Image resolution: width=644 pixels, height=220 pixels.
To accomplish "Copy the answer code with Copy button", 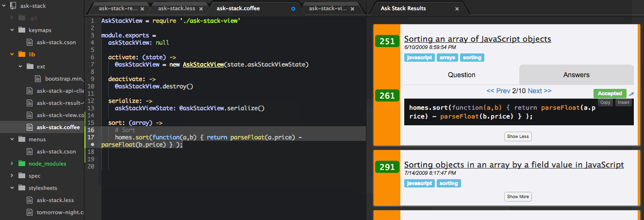I will 605,102.
